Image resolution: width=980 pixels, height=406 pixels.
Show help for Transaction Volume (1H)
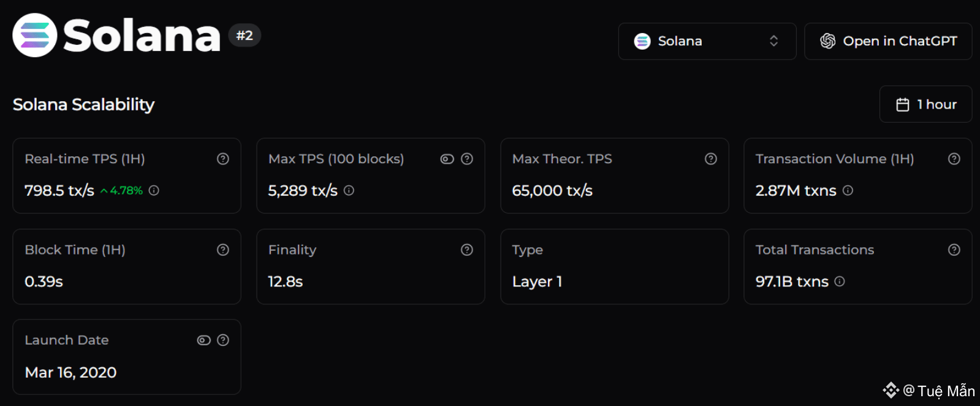point(954,159)
